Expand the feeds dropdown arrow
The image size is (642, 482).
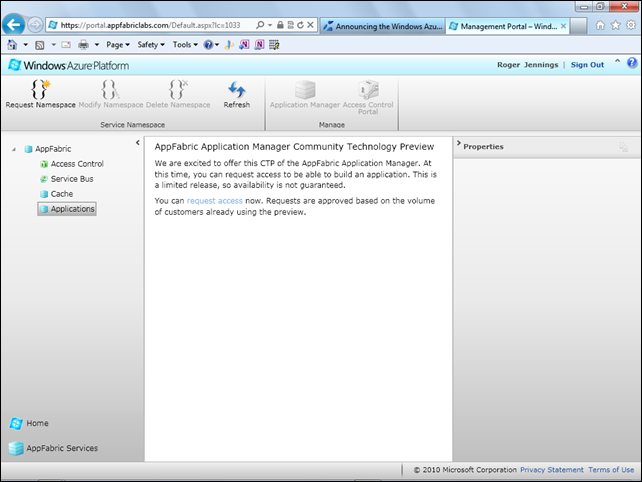click(53, 45)
